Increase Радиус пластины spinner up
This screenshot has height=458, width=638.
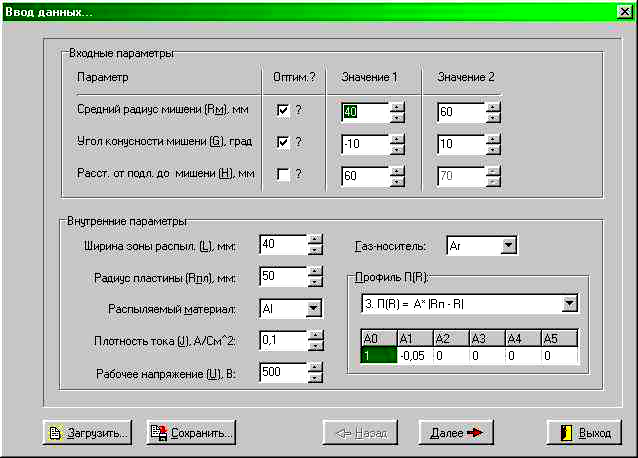pyautogui.click(x=315, y=272)
